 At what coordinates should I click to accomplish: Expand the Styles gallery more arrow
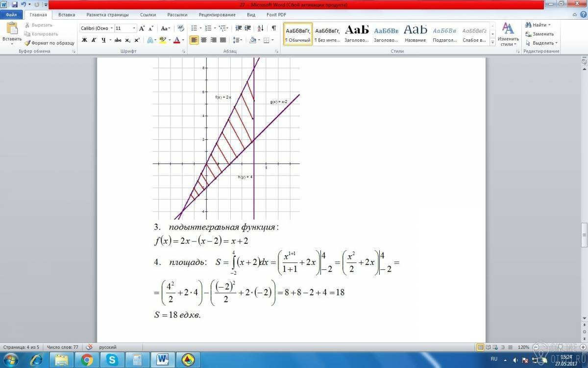coord(491,42)
